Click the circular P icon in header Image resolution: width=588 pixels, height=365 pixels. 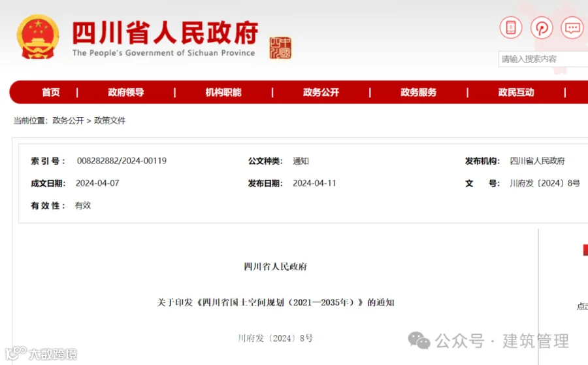542,27
